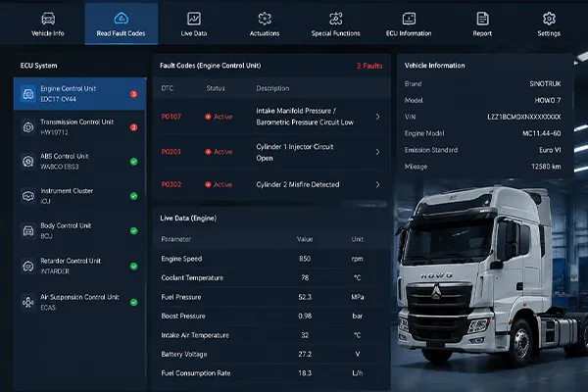
Task: Switch to the Actuations tab
Action: [265, 24]
